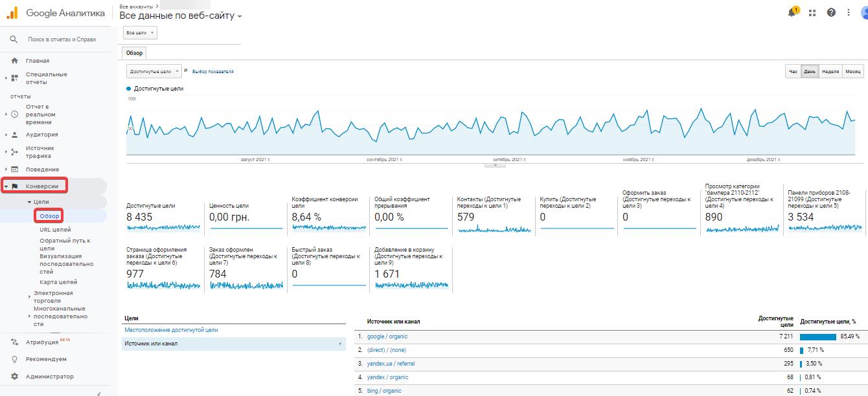This screenshot has width=868, height=396.
Task: Open Главная in the sidebar
Action: coord(38,61)
